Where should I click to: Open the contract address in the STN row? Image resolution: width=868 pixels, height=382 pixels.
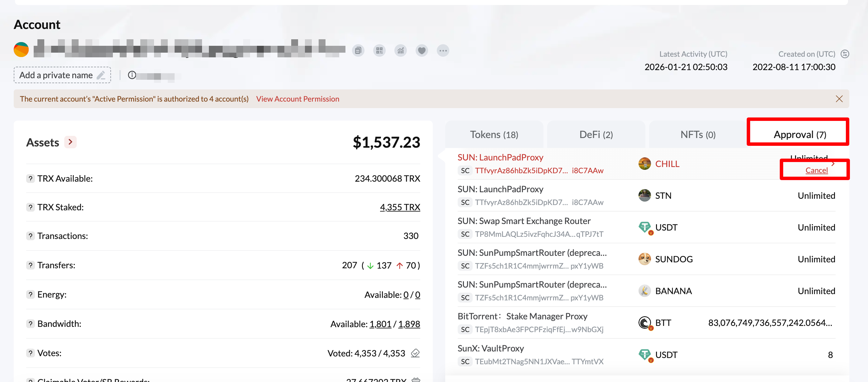[x=539, y=202]
